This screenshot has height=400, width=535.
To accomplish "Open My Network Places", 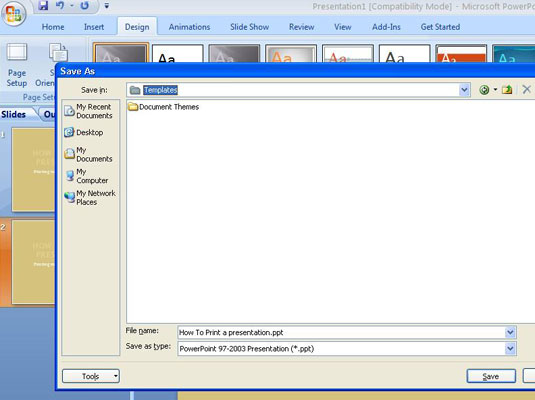I will [x=90, y=198].
